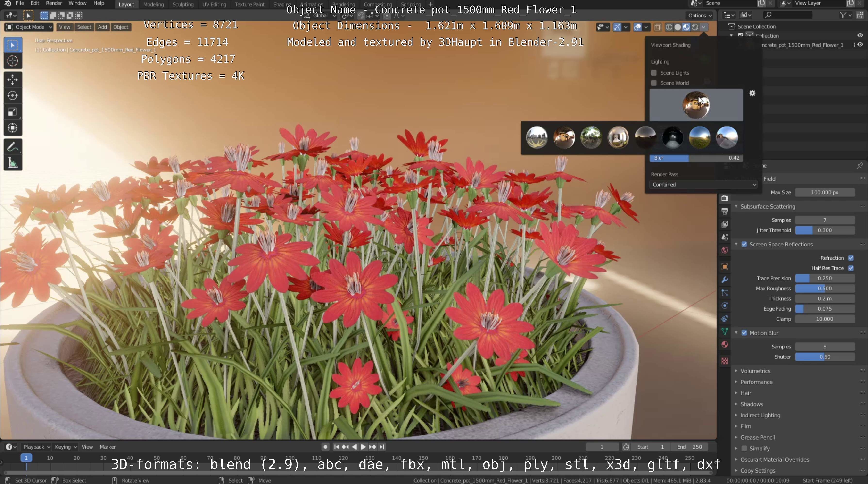Disable Motion Blur checkbox
Image resolution: width=868 pixels, height=484 pixels.
click(744, 333)
